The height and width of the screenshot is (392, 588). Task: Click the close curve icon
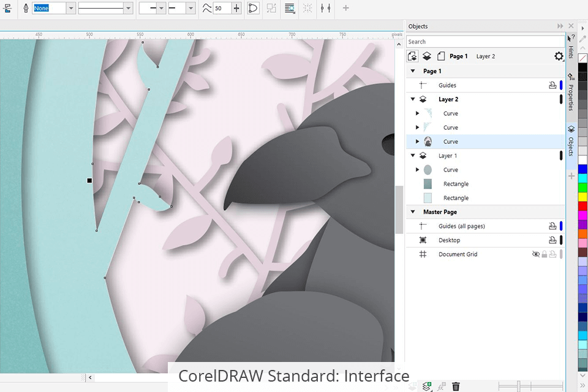point(253,8)
